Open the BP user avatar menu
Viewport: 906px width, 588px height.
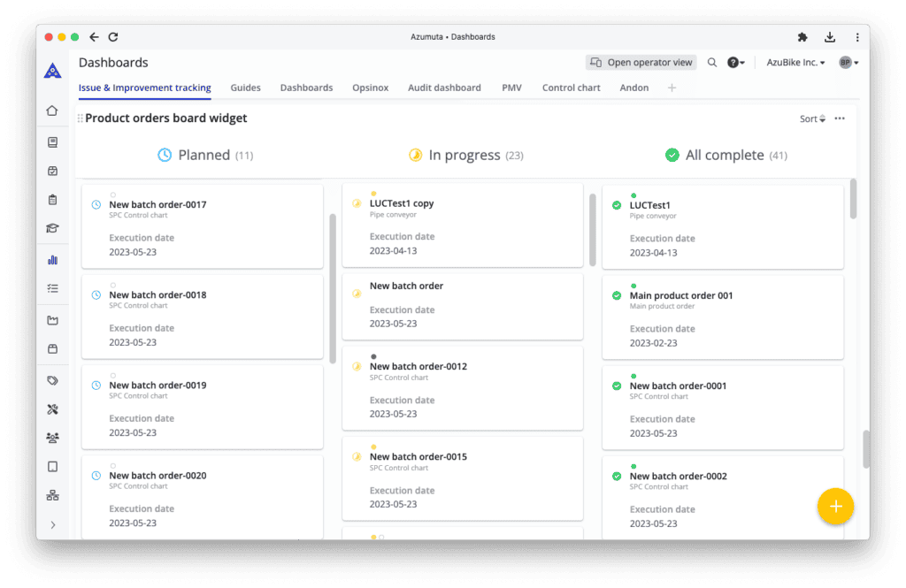tap(848, 63)
